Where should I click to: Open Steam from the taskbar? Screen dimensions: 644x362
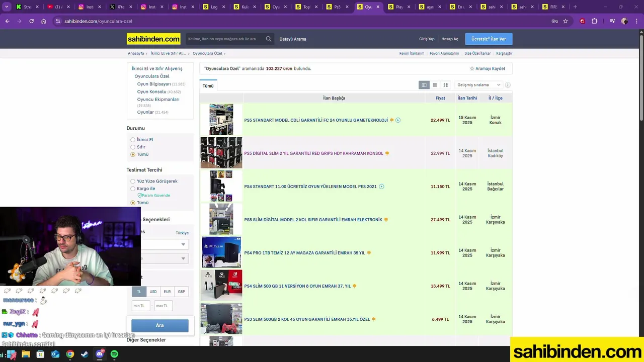[85, 354]
